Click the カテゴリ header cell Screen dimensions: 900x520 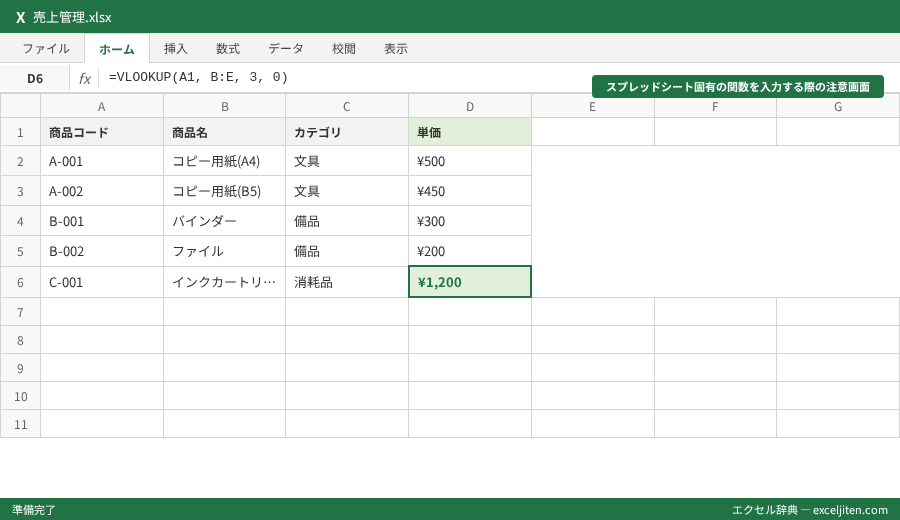pos(347,132)
